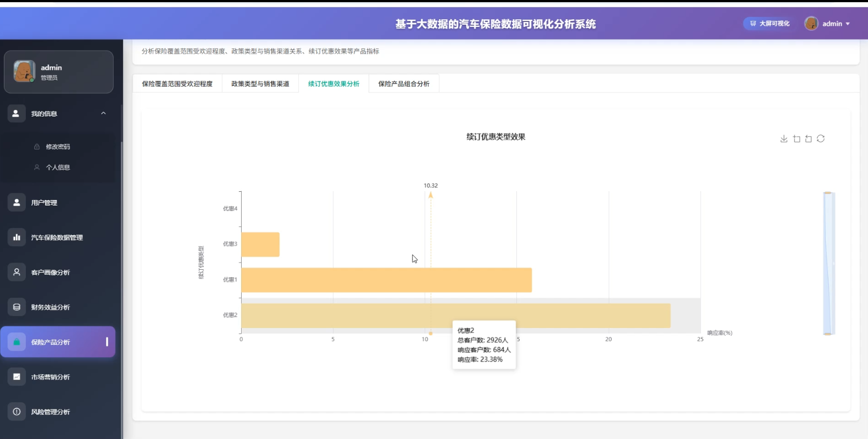Image resolution: width=868 pixels, height=439 pixels.
Task: Click the monitor icon in 大屏可视化 button
Action: click(753, 24)
